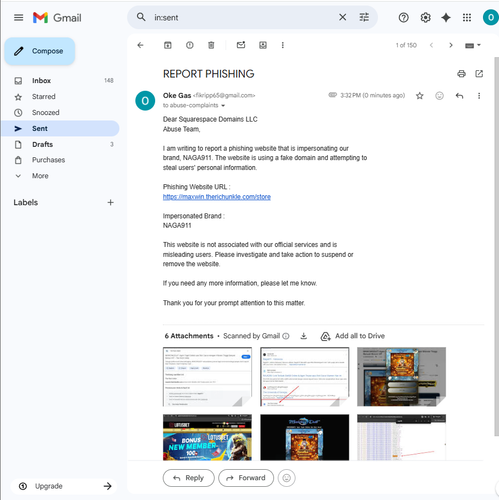Click into the search field
Screen dimensions: 499x500
click(x=243, y=17)
